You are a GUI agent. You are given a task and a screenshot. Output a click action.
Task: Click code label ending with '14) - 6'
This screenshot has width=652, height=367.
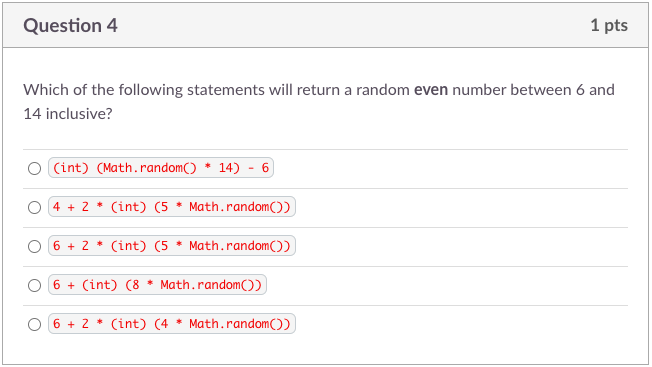click(161, 168)
